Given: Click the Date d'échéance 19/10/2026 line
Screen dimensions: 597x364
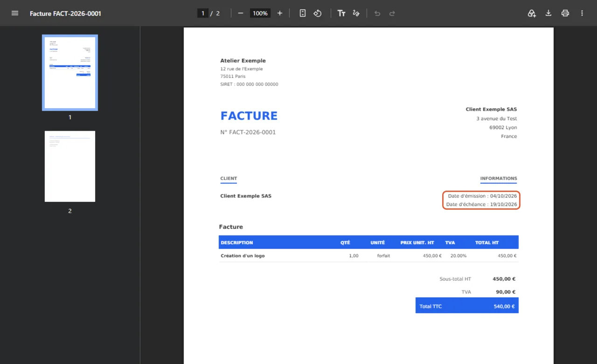Looking at the screenshot, I should tap(481, 205).
